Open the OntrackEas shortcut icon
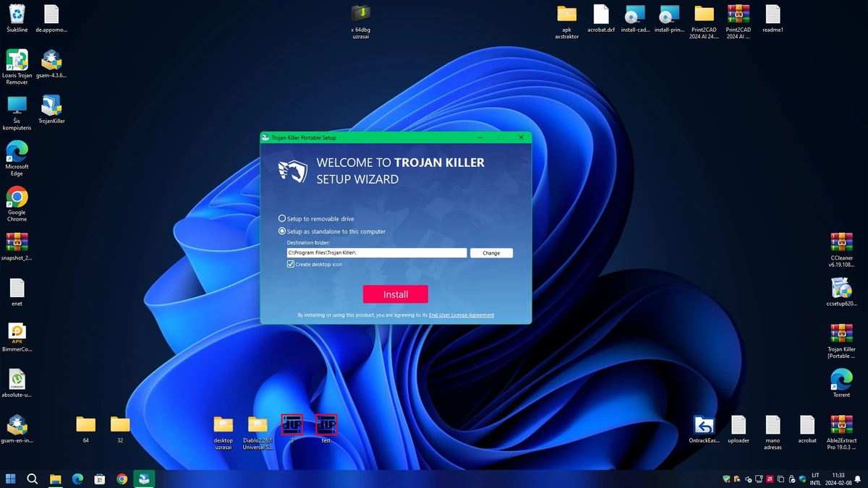 coord(704,429)
